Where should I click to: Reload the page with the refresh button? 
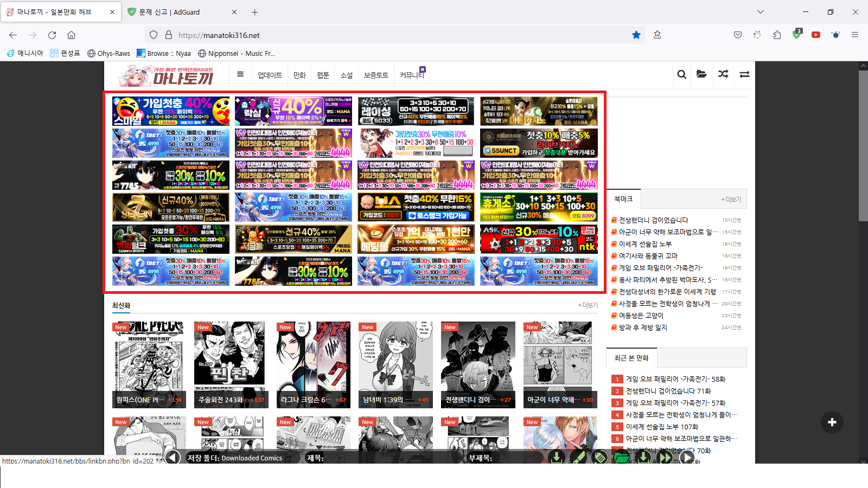tap(52, 35)
